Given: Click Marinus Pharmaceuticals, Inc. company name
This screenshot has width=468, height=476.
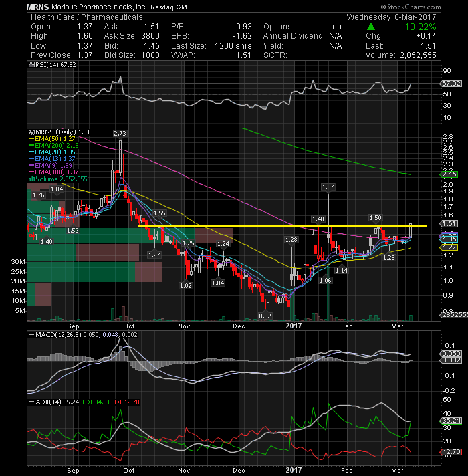Looking at the screenshot, I should click(x=100, y=7).
